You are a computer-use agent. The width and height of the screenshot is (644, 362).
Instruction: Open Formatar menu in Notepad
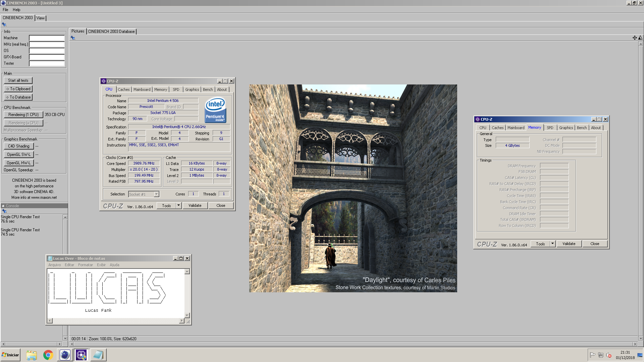(x=86, y=265)
